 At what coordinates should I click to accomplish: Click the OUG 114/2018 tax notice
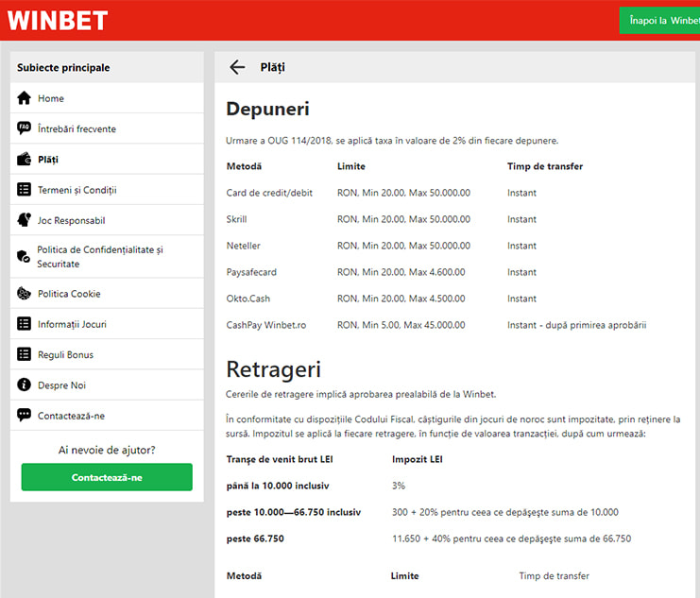click(x=392, y=141)
